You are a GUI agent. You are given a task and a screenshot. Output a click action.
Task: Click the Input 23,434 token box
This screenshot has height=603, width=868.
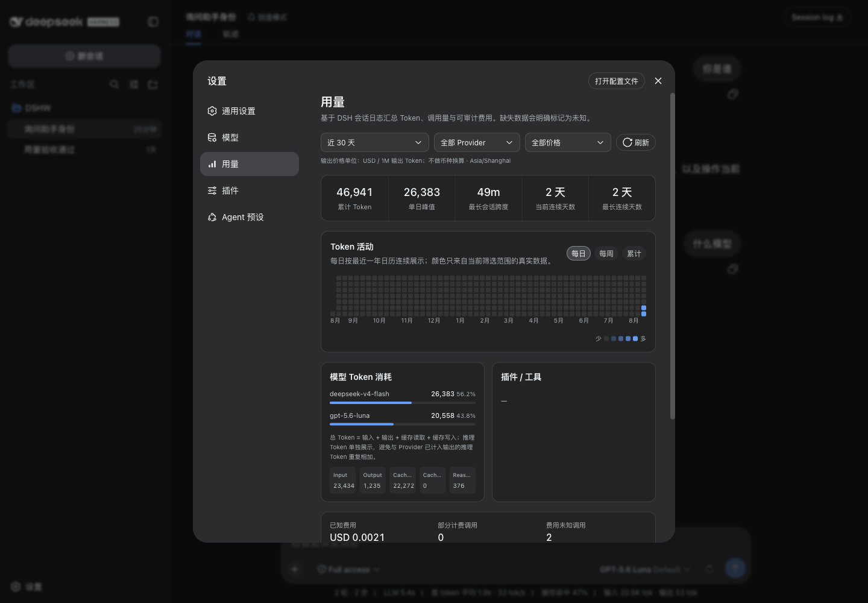[343, 480]
